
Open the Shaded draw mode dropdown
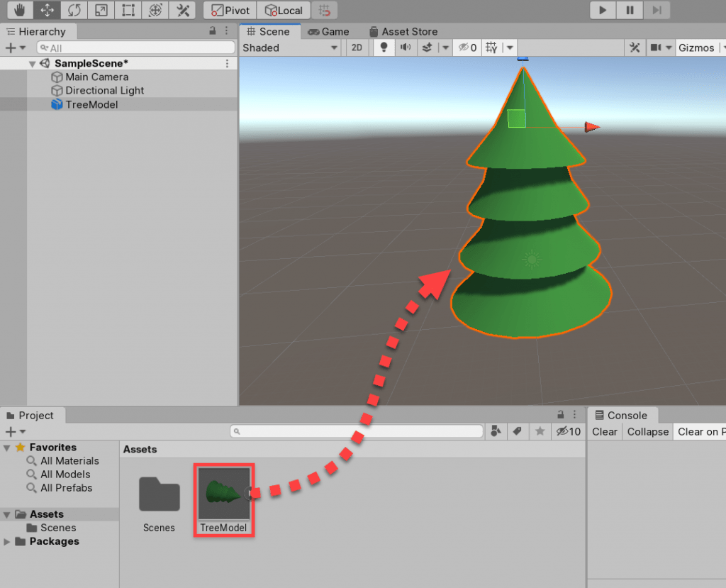291,48
